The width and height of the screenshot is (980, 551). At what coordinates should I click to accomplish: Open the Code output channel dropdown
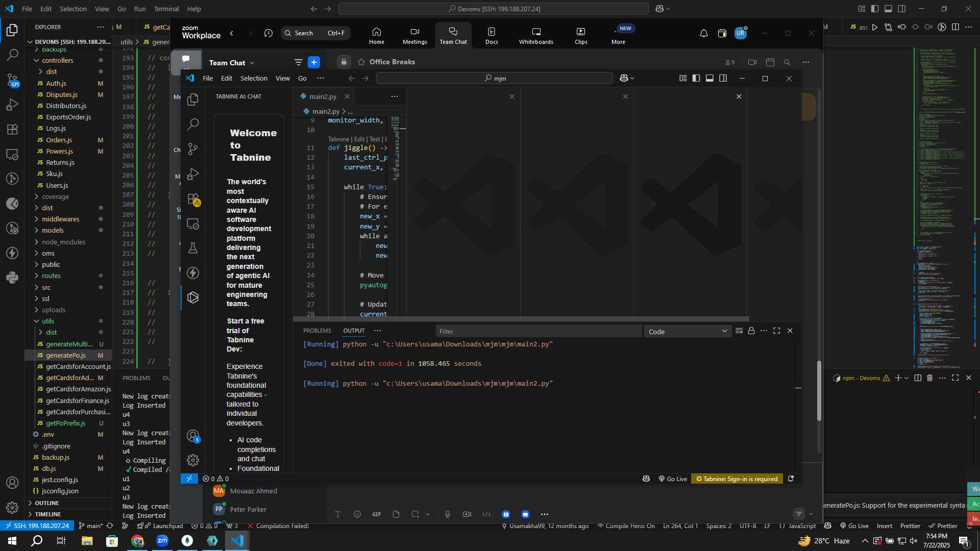click(x=688, y=332)
